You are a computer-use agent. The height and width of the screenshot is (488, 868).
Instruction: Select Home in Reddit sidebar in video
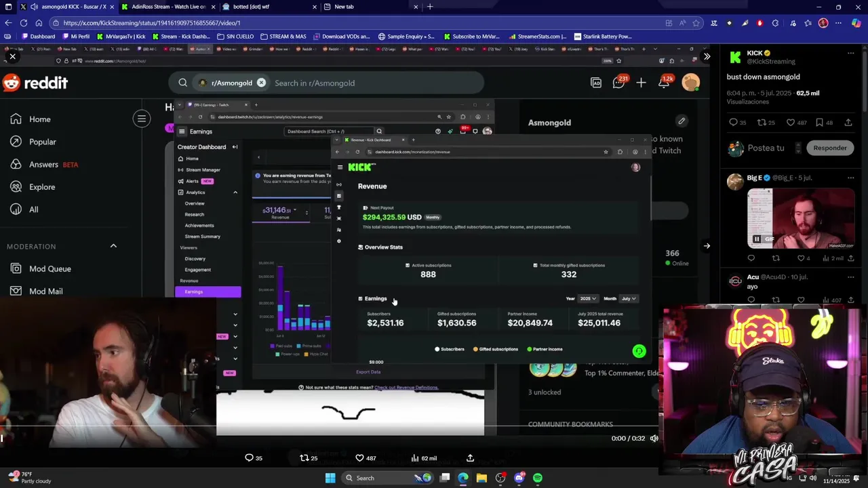[x=31, y=119]
